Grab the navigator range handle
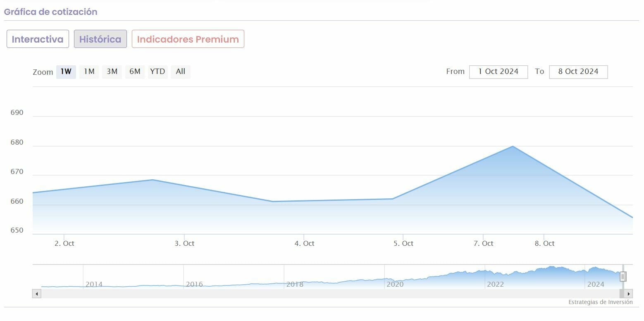This screenshot has height=321, width=644. [623, 276]
